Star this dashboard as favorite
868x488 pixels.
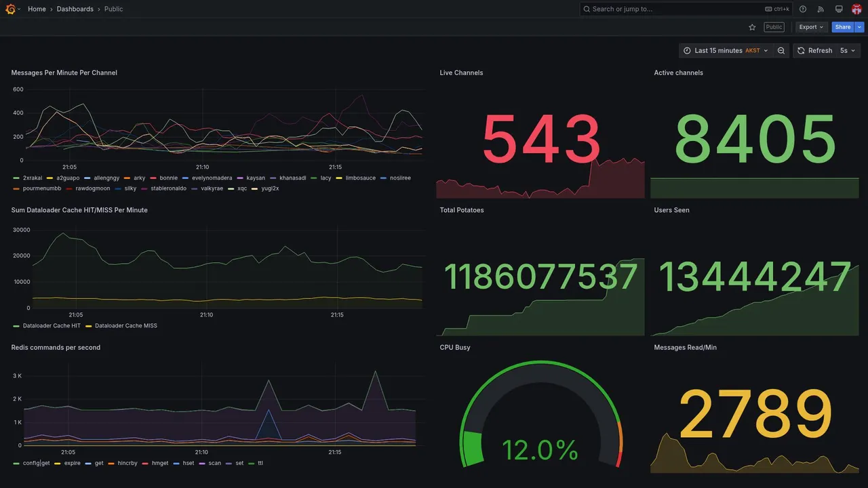752,27
